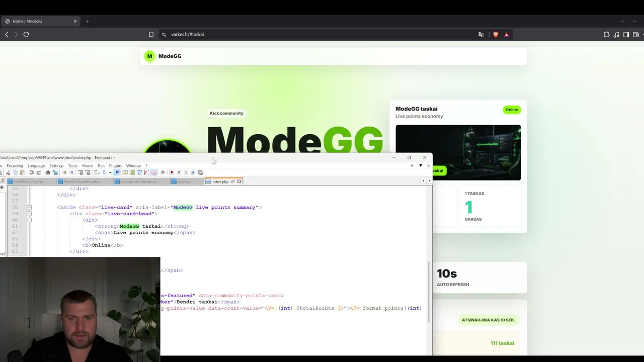The image size is (644, 362).
Task: Toggle the highlighted indent guide button
Action: click(x=116, y=172)
